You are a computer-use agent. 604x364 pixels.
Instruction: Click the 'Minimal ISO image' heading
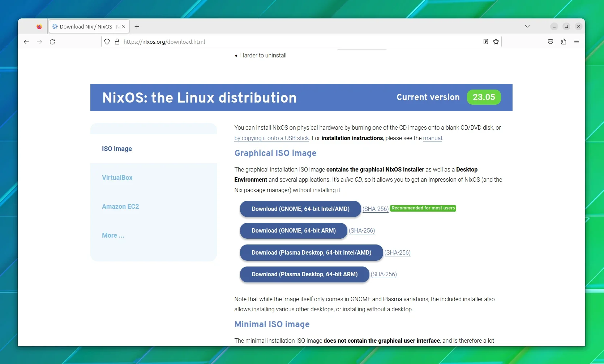click(x=272, y=324)
